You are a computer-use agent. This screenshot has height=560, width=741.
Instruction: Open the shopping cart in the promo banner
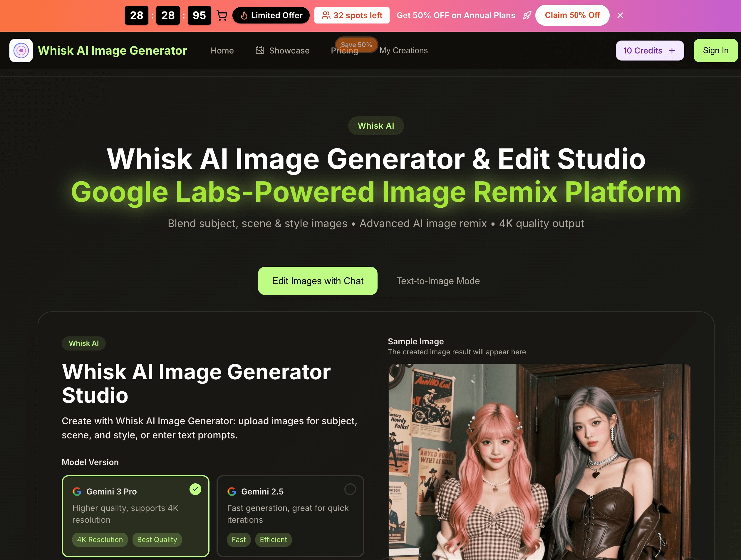tap(222, 15)
